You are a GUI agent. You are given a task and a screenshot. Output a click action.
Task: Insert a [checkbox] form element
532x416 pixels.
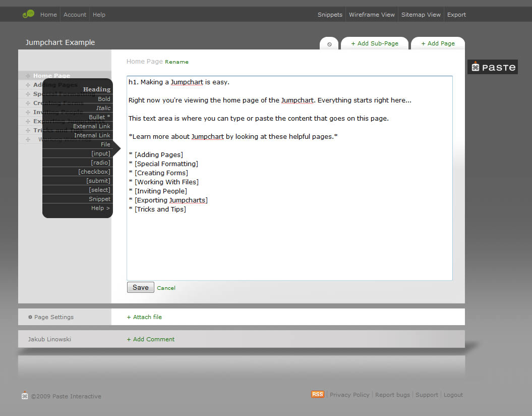click(94, 172)
